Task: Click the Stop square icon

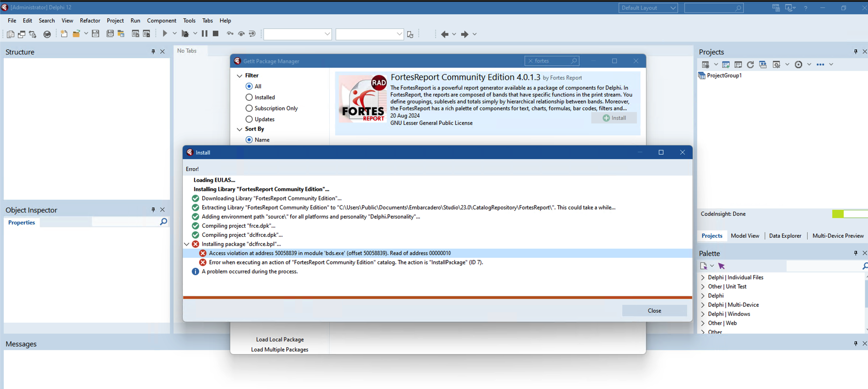Action: pos(216,33)
